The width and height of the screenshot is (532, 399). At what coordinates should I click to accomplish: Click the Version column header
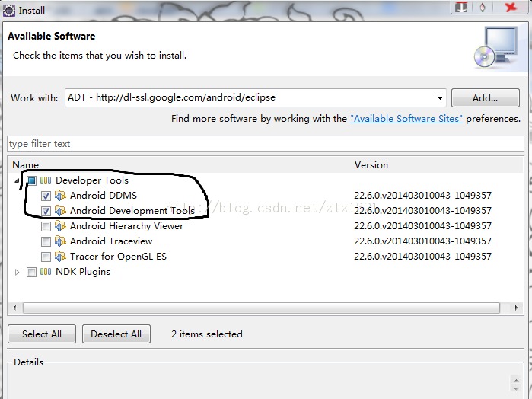click(x=371, y=165)
